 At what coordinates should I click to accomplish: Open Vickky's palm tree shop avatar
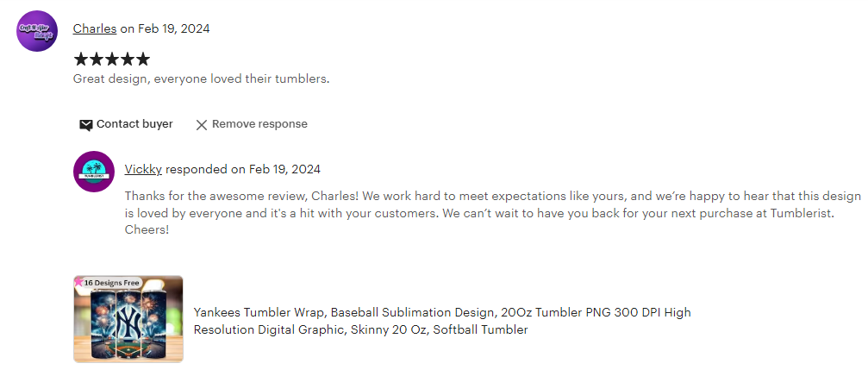94,172
